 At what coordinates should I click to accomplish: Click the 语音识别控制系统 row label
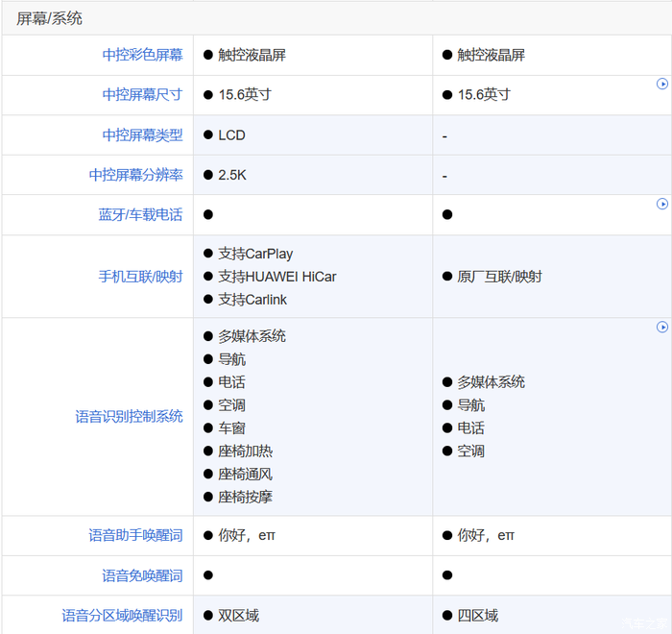point(129,416)
